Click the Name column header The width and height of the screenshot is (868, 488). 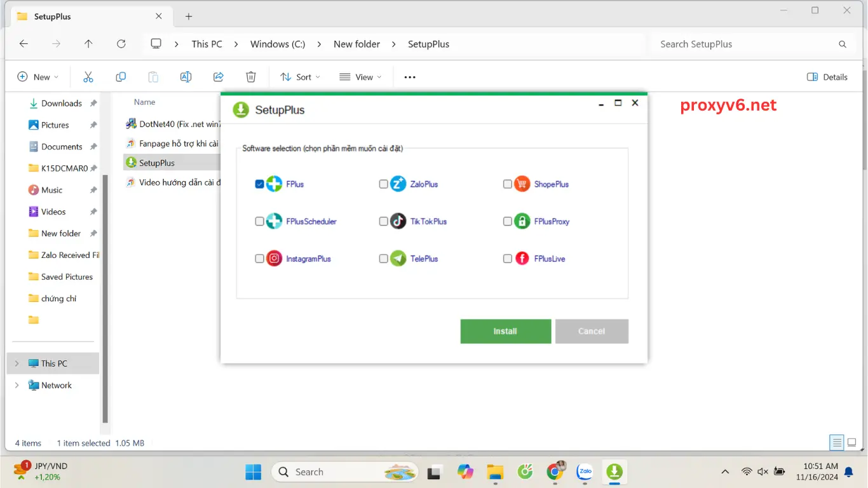pyautogui.click(x=144, y=102)
